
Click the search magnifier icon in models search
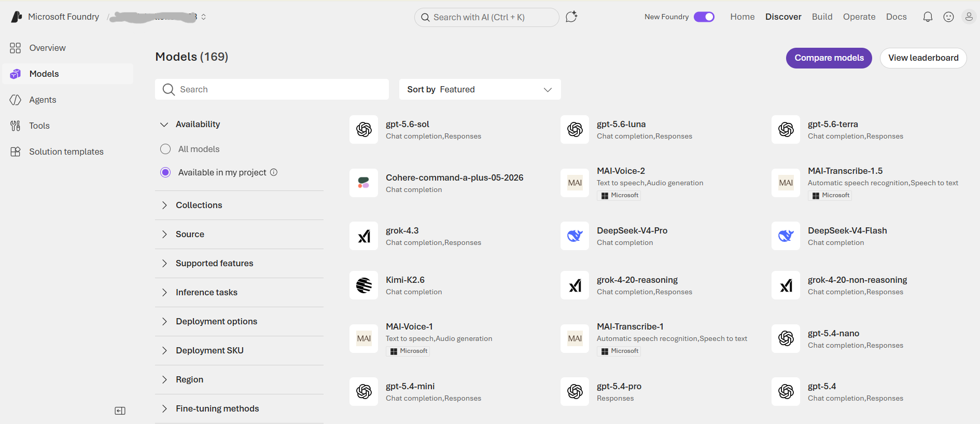pos(169,89)
